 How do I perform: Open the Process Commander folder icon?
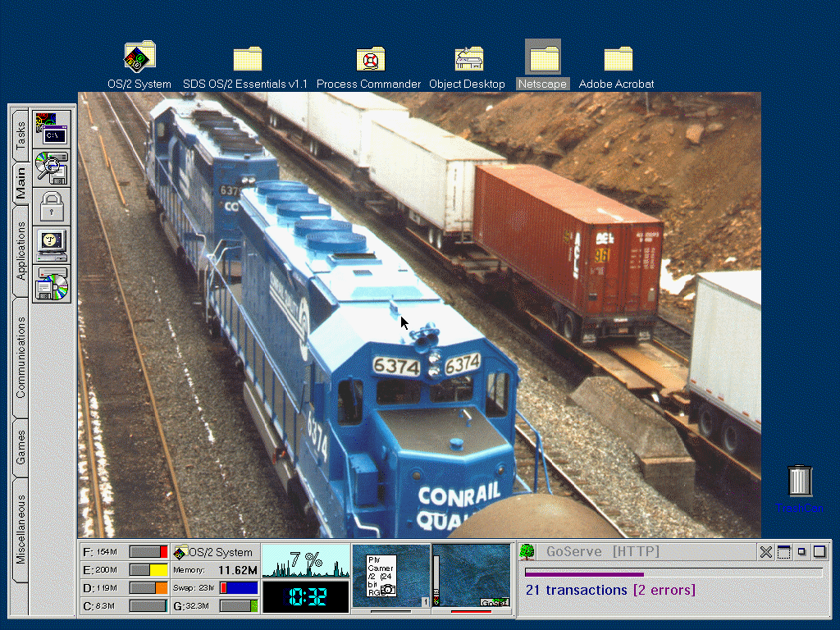[x=370, y=59]
